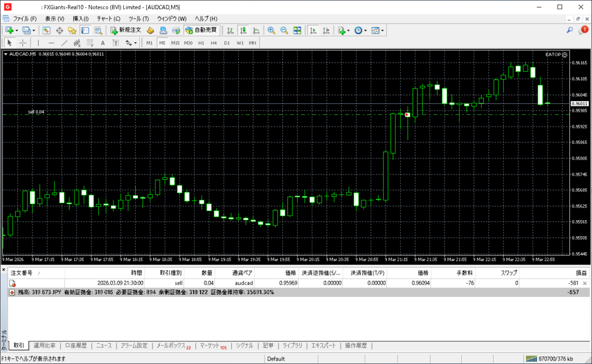This screenshot has height=364, width=592.
Task: Open the チャート (C) menu
Action: pos(108,18)
